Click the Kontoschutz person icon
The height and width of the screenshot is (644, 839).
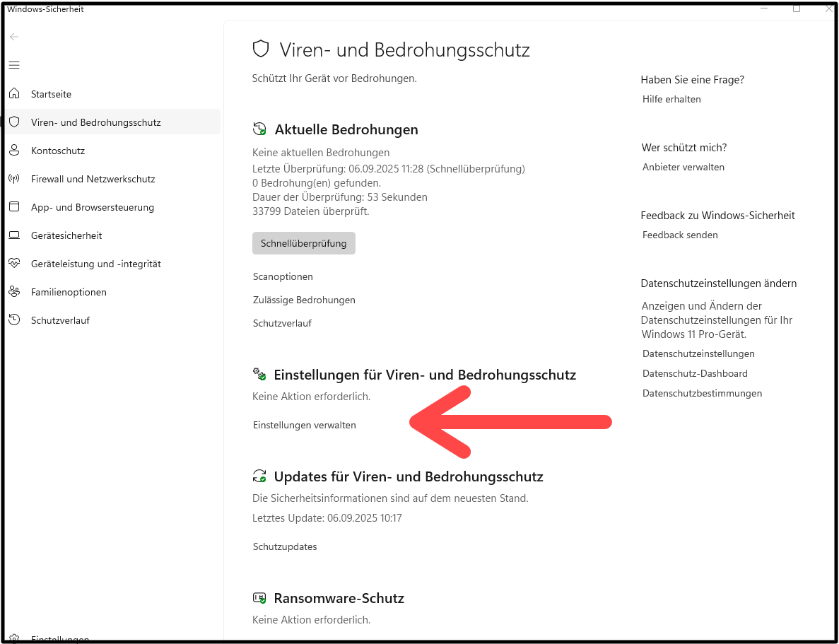pyautogui.click(x=14, y=151)
